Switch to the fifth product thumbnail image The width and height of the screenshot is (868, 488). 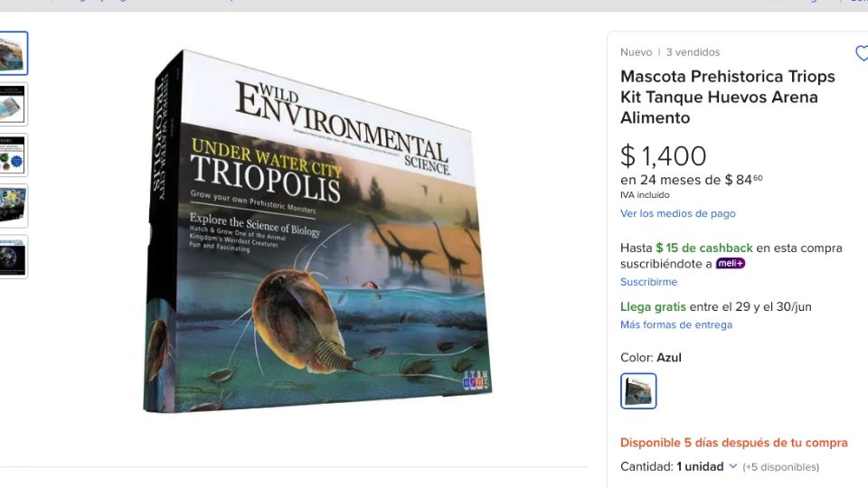(x=14, y=257)
